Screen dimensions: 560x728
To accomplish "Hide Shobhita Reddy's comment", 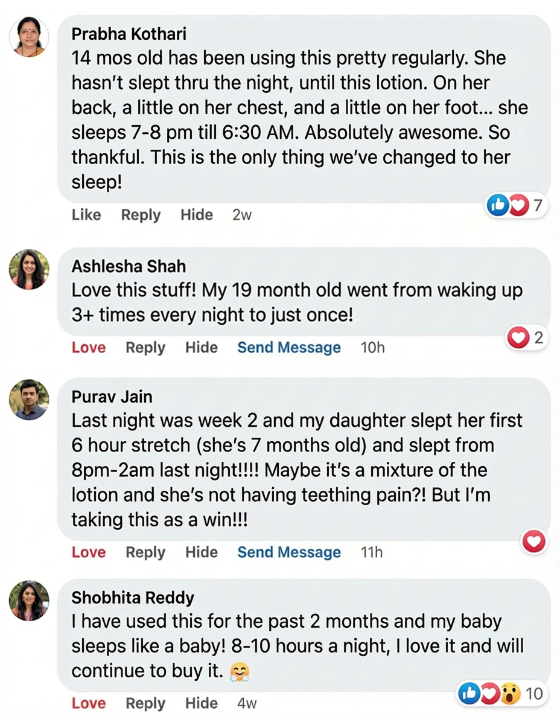I will pos(202,703).
